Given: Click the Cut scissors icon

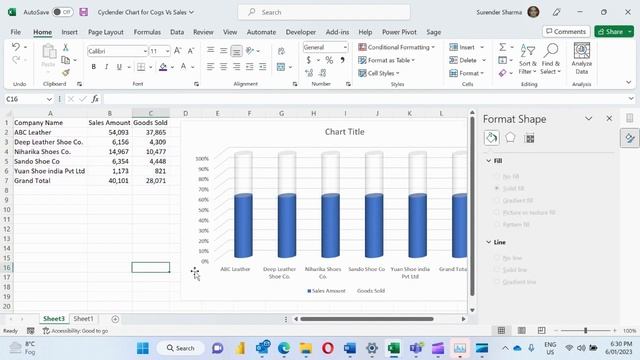Looking at the screenshot, I should point(65,47).
